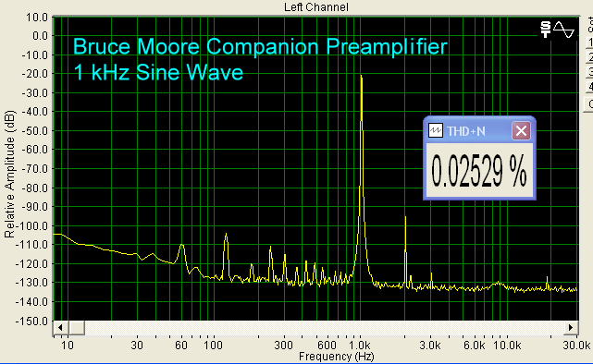Image resolution: width=593 pixels, height=364 pixels.
Task: Click the 600 frequency tick label
Action: coord(327,346)
